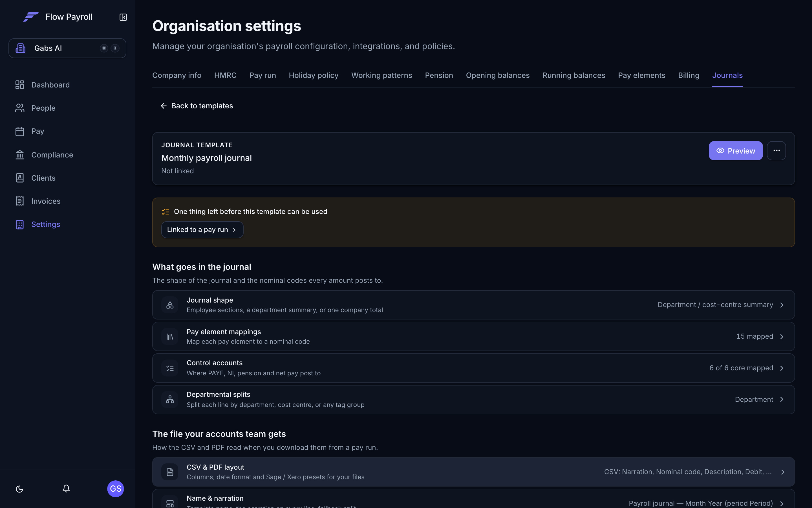
Task: Collapse the sidebar with the panel icon
Action: coord(123,17)
